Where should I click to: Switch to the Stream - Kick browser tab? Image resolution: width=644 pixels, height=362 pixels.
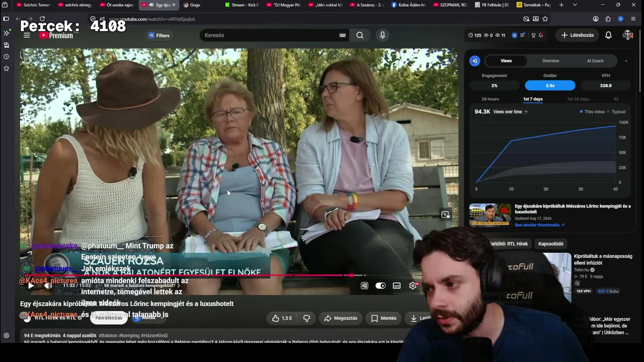point(242,5)
